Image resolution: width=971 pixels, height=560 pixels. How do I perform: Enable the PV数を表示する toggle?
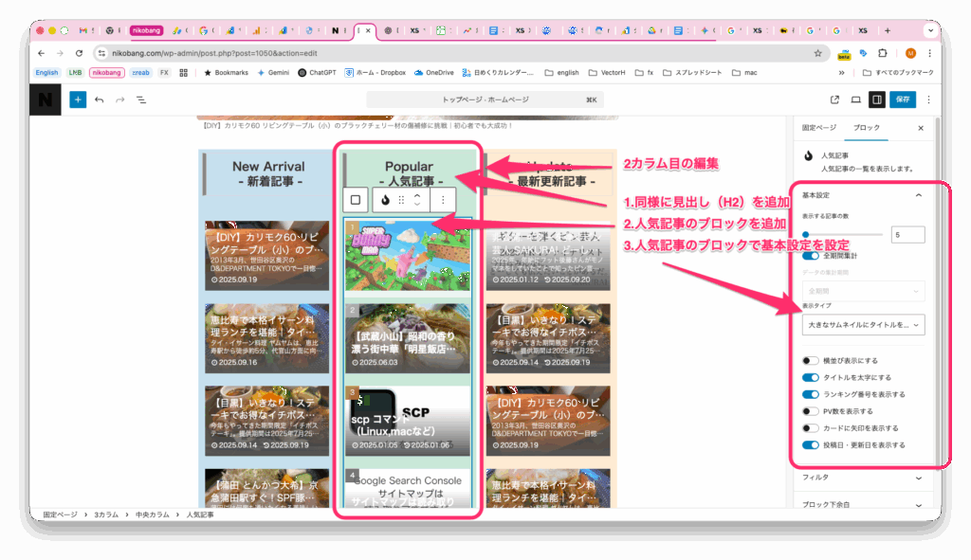(811, 411)
